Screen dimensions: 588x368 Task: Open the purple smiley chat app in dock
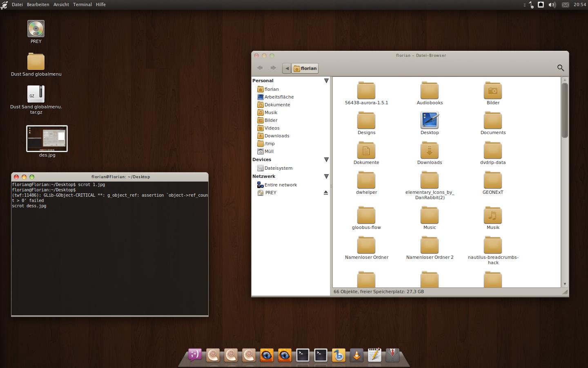tap(195, 355)
